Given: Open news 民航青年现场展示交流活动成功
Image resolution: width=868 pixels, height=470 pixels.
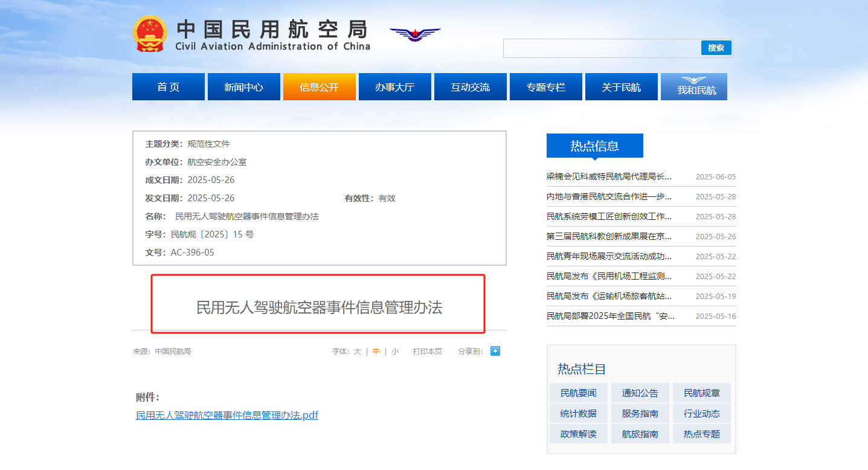Looking at the screenshot, I should coord(609,256).
